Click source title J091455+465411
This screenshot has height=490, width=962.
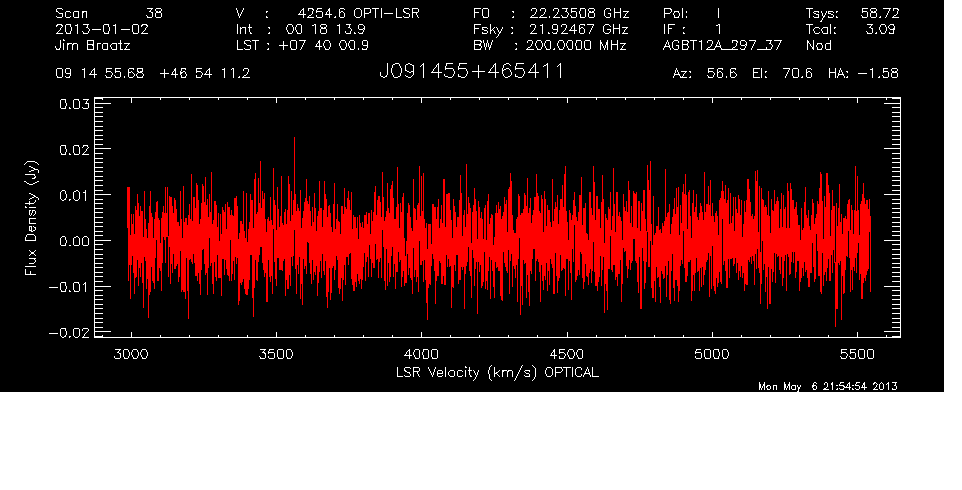coord(472,72)
